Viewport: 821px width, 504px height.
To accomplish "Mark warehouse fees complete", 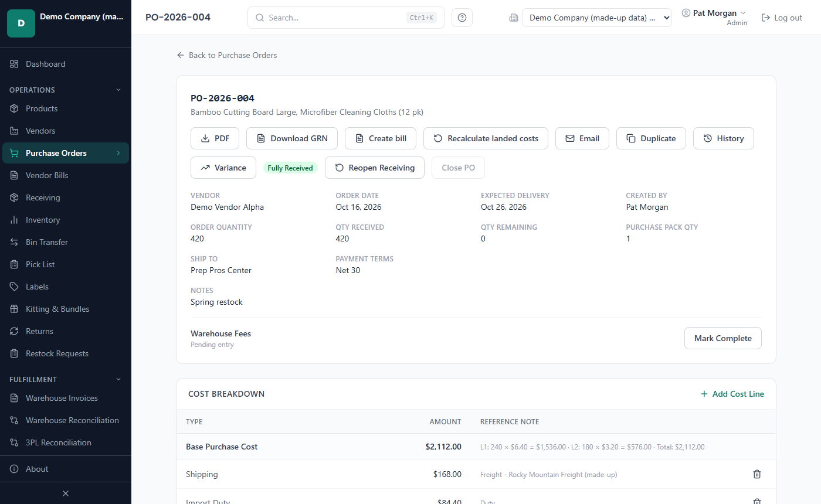I will coord(723,338).
